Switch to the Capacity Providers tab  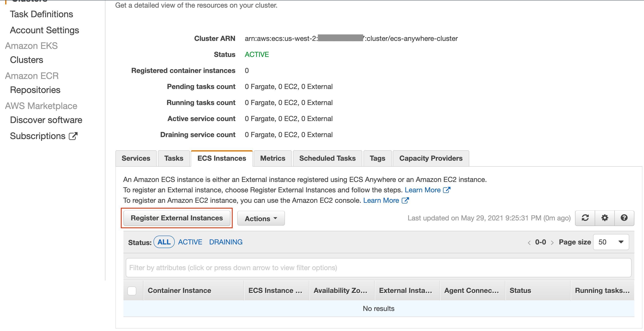pos(431,158)
